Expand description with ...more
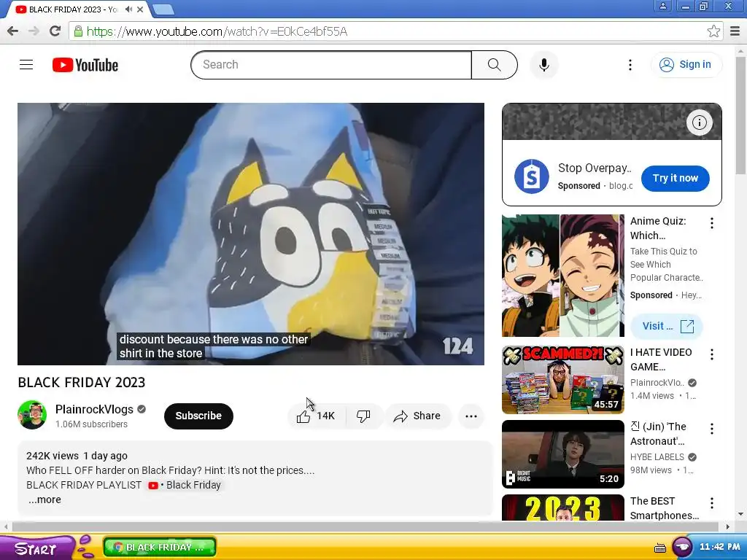Image resolution: width=747 pixels, height=560 pixels. pyautogui.click(x=44, y=499)
